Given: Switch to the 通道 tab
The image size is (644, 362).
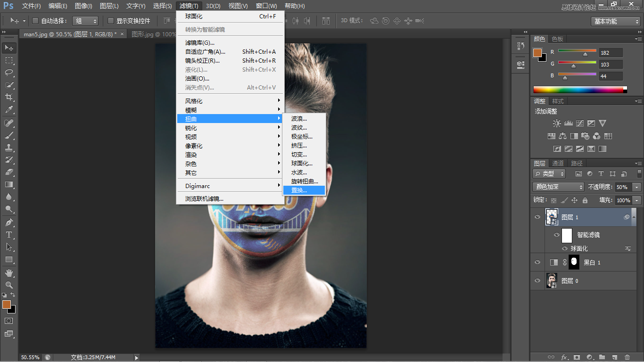Looking at the screenshot, I should [558, 163].
